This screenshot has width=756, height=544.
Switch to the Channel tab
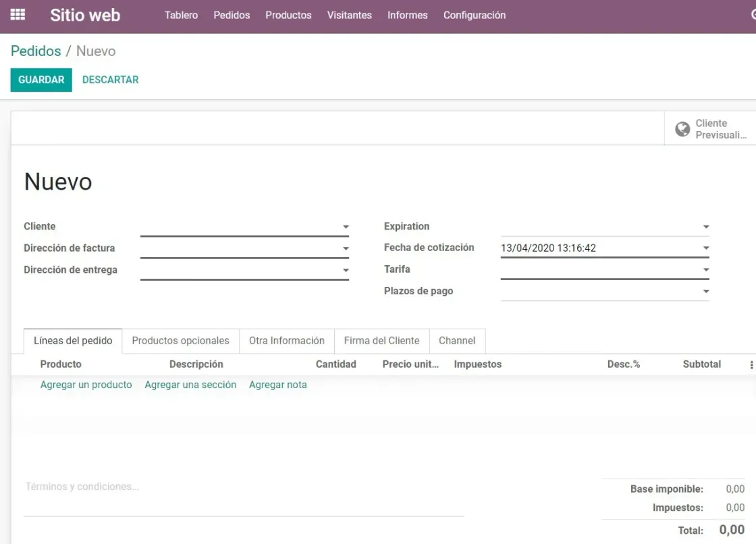pyautogui.click(x=457, y=341)
